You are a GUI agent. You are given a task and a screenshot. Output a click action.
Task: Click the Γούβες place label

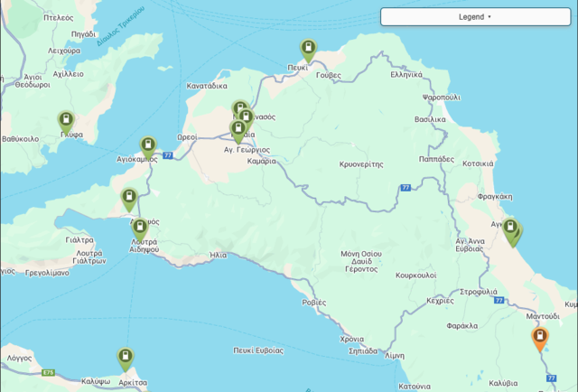329,75
